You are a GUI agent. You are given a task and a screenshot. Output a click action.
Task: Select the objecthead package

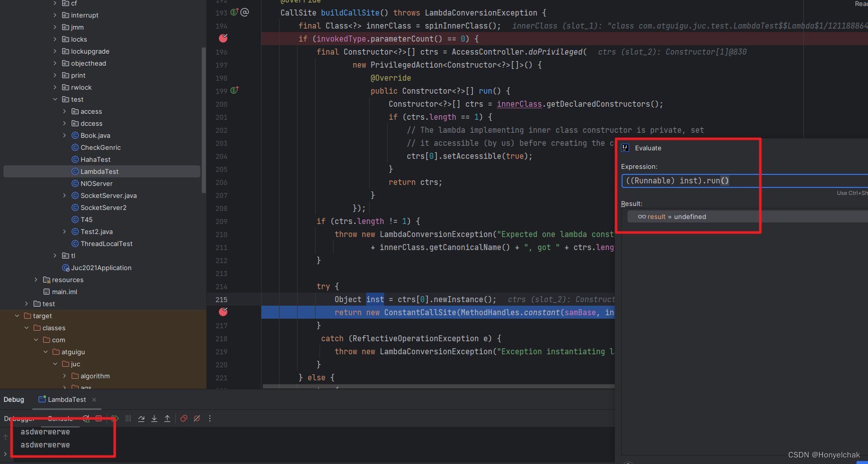(x=88, y=63)
